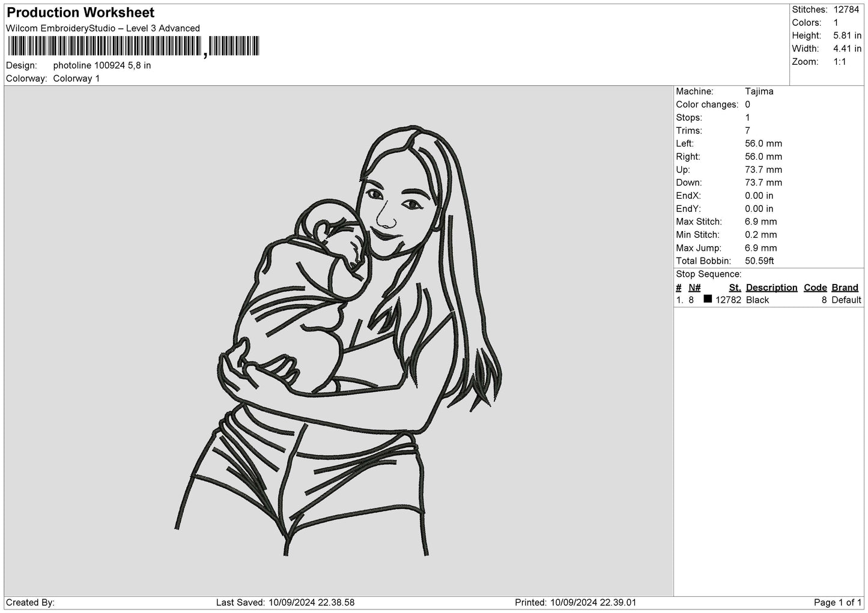Click the Down value 73.7 mm

coord(763,183)
